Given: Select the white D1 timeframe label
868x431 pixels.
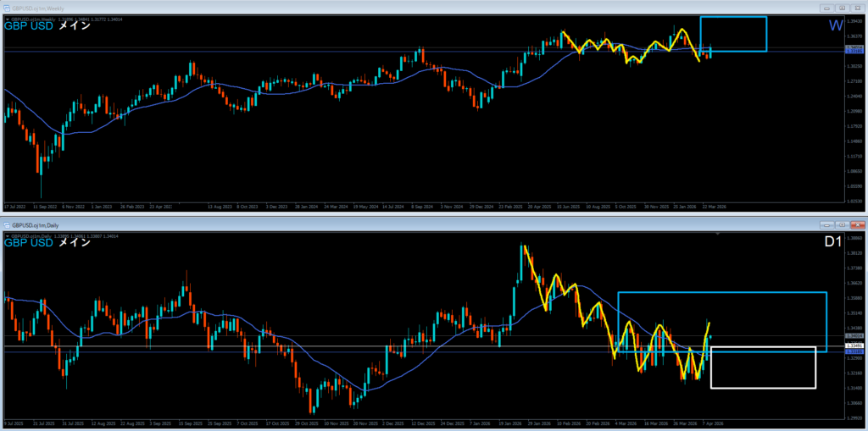Looking at the screenshot, I should pyautogui.click(x=834, y=242).
